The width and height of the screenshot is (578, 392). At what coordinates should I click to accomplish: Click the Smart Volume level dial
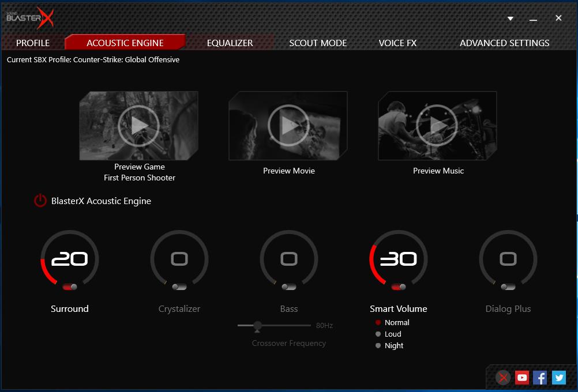(399, 259)
